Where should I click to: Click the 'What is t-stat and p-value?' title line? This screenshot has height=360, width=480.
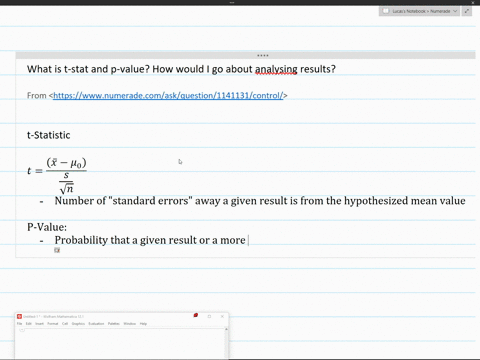(181, 69)
